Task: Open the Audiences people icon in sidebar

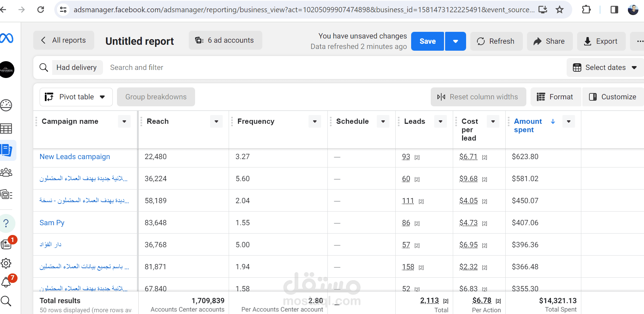Action: point(6,172)
